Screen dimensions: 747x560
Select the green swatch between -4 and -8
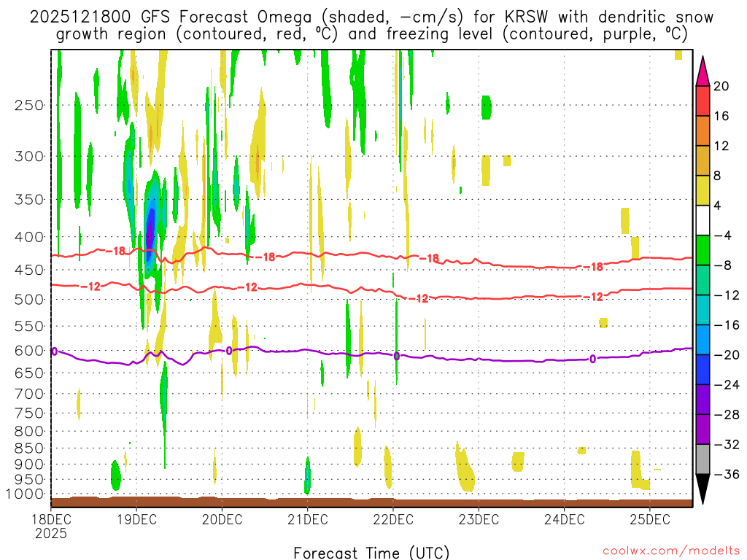(x=703, y=250)
